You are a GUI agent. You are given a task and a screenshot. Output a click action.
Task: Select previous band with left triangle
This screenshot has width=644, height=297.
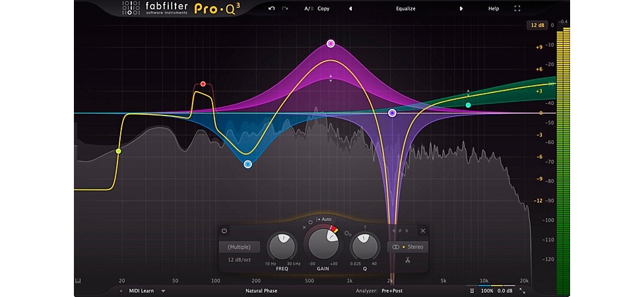(x=393, y=231)
